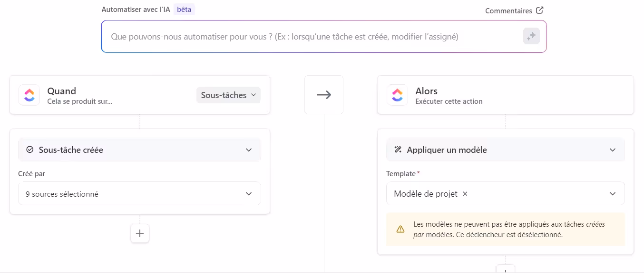Click the warning triangle icon in the yellow notice

400,229
